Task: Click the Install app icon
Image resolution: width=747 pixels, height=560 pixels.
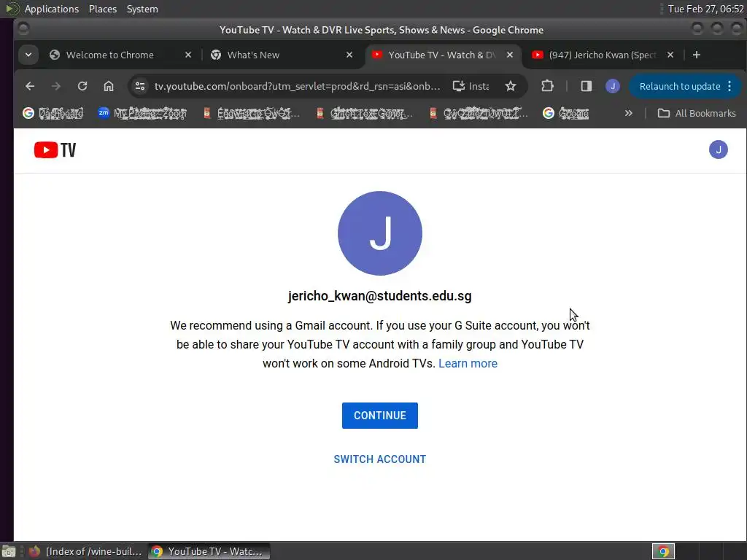Action: [x=471, y=86]
